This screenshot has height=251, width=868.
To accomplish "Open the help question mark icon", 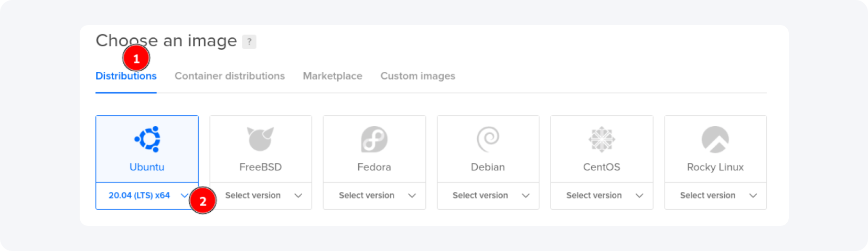I will [x=249, y=41].
